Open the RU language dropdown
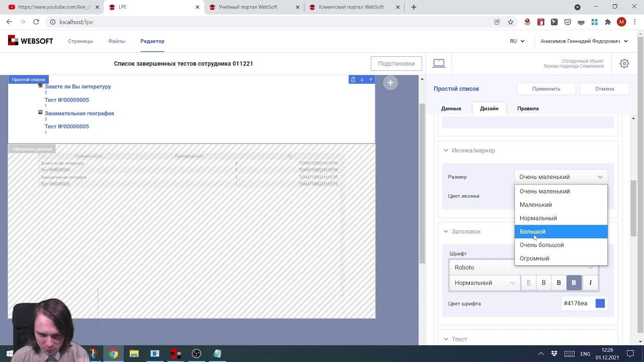 click(517, 41)
